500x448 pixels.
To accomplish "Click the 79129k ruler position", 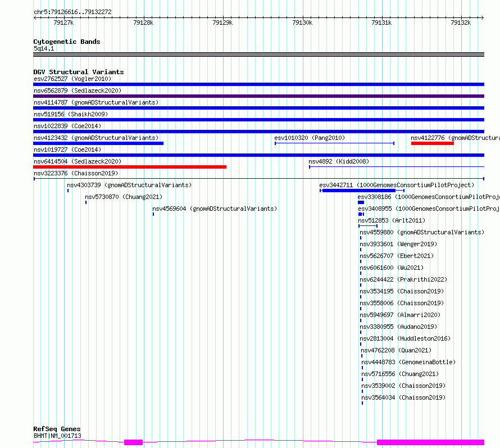I will coord(222,22).
